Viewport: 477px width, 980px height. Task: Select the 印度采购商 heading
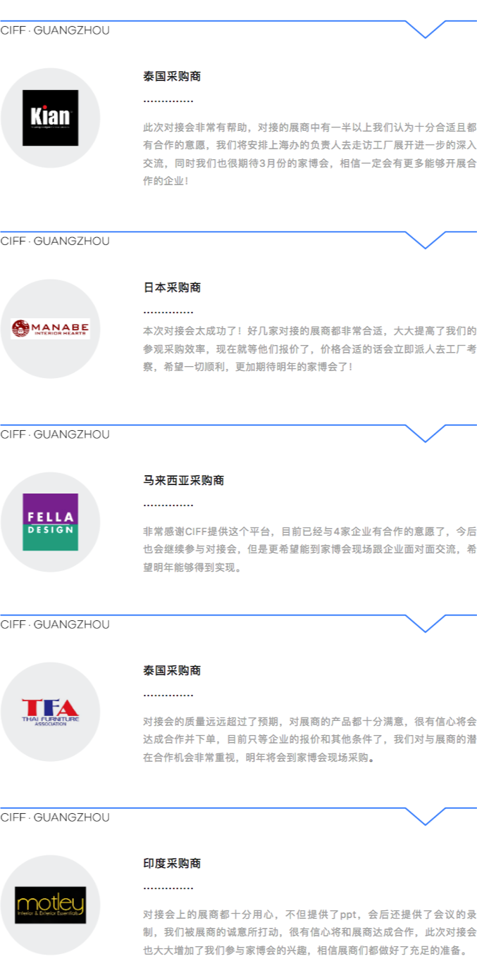click(172, 863)
